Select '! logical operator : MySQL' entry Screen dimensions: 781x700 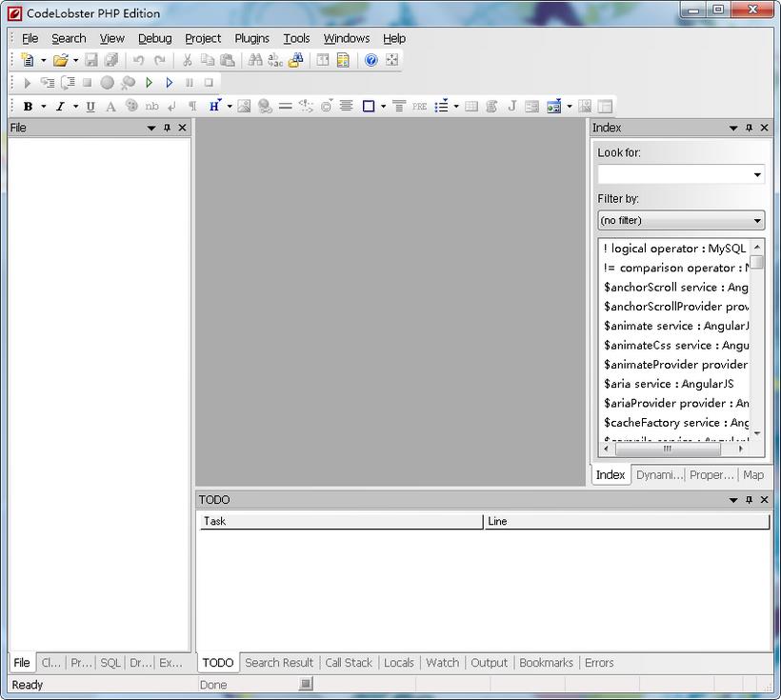click(x=675, y=249)
